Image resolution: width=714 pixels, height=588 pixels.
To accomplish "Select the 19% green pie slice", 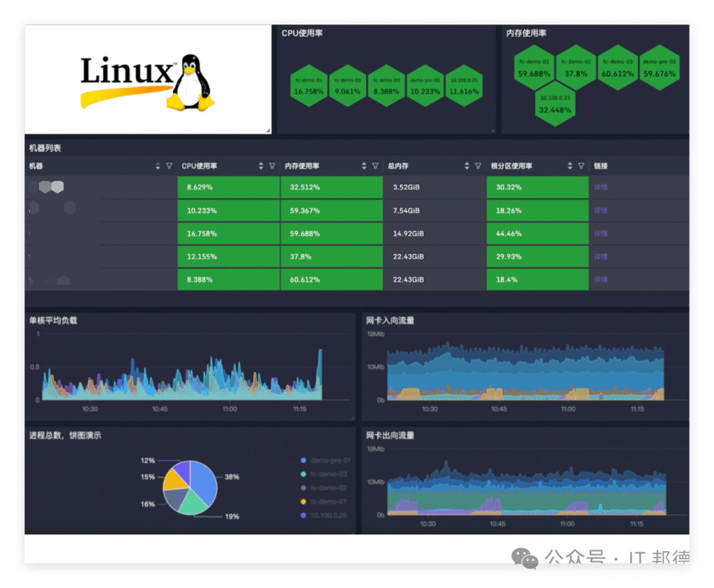I will (x=193, y=503).
